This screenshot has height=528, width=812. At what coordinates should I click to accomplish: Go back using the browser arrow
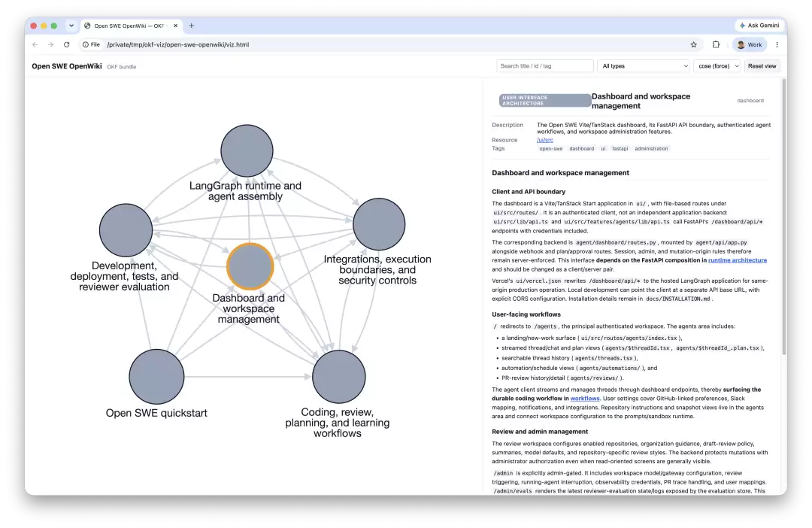point(35,44)
